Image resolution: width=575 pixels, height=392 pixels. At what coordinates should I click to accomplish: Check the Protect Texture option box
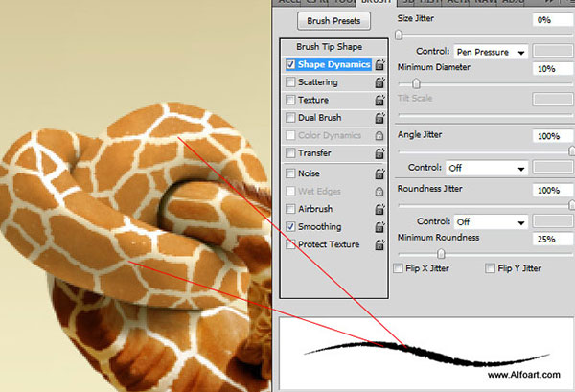(290, 244)
